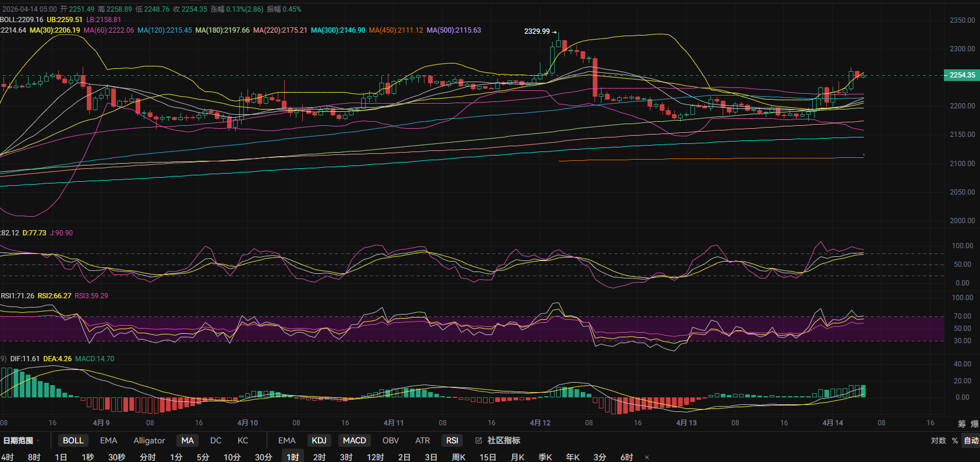Image resolution: width=980 pixels, height=462 pixels.
Task: Click the 爆 liquidation icon
Action: (974, 424)
